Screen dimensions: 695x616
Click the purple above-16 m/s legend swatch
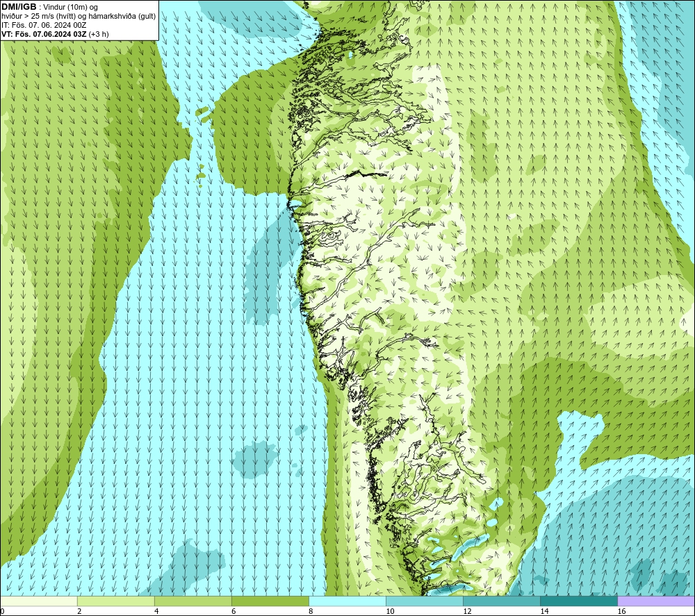(x=656, y=601)
